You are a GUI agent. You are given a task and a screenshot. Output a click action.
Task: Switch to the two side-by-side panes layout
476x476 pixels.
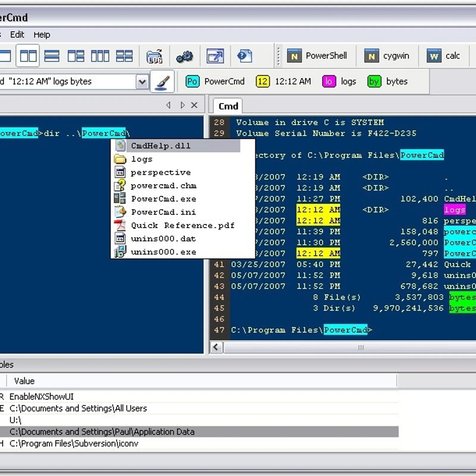pos(28,56)
